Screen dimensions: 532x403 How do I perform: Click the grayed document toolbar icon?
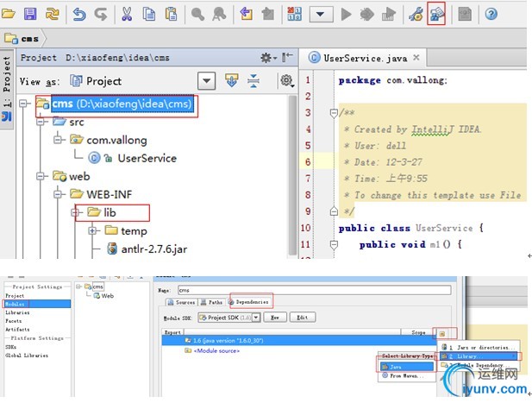tap(465, 15)
